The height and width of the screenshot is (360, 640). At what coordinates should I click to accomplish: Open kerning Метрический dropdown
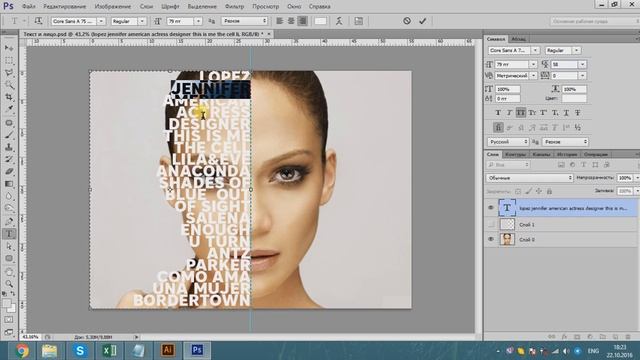(533, 76)
